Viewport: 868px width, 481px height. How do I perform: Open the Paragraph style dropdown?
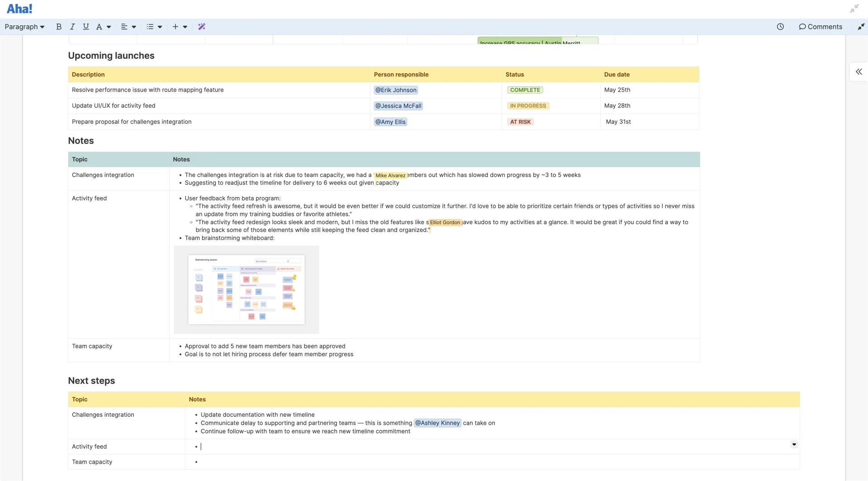point(24,27)
